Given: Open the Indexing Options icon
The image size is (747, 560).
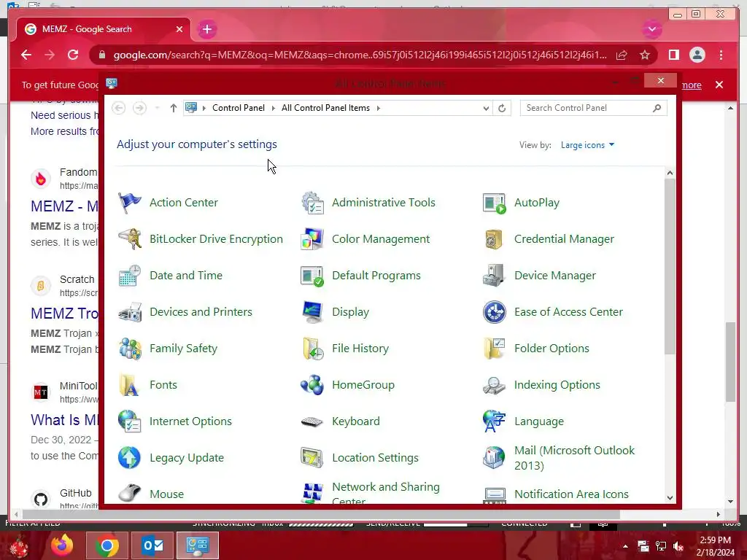Looking at the screenshot, I should click(x=494, y=385).
